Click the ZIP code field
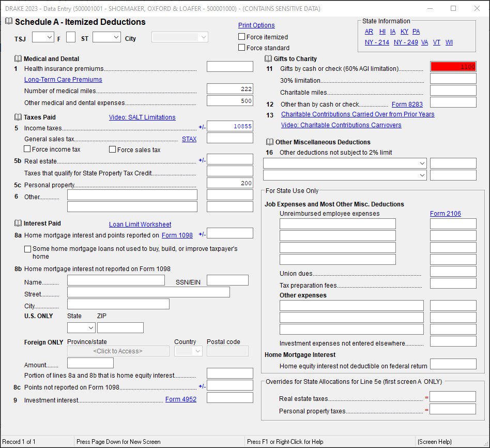This screenshot has height=448, width=490. tap(120, 327)
